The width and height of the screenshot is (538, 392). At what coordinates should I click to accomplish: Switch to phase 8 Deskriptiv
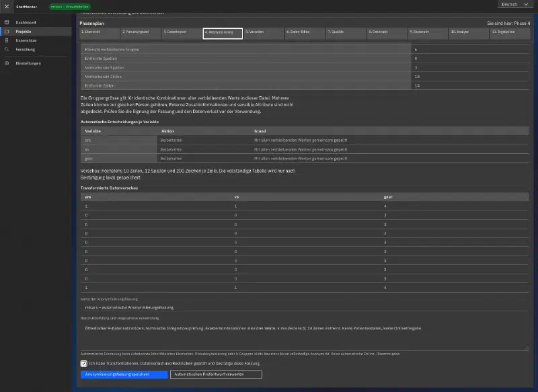(387, 33)
